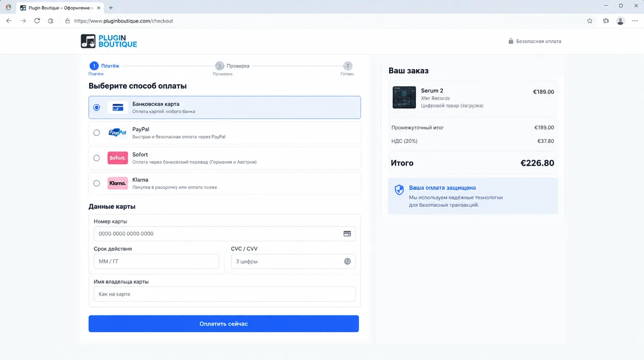
Task: Open the browser extensions icon
Action: point(606,21)
